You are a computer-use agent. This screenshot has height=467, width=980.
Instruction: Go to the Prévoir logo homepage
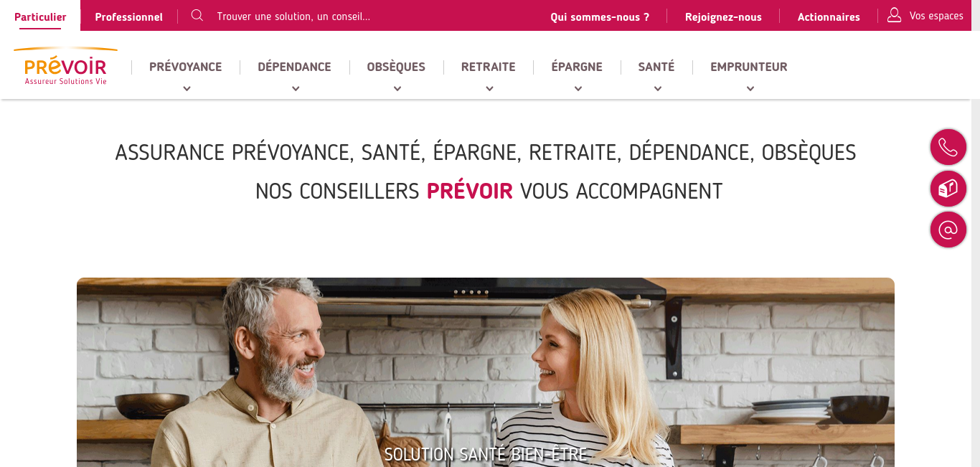(65, 67)
